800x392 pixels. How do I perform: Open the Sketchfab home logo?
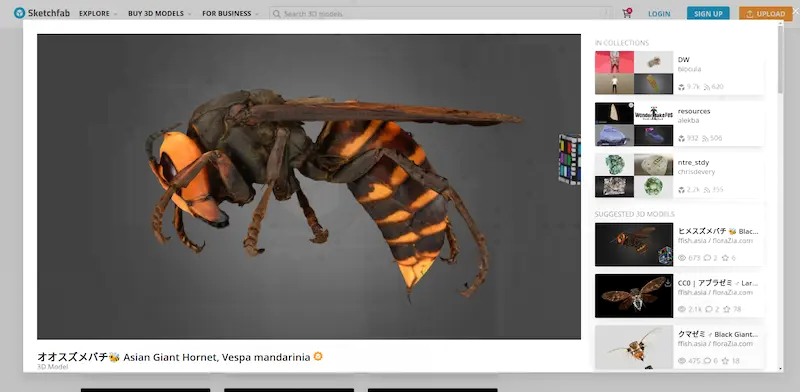(42, 13)
